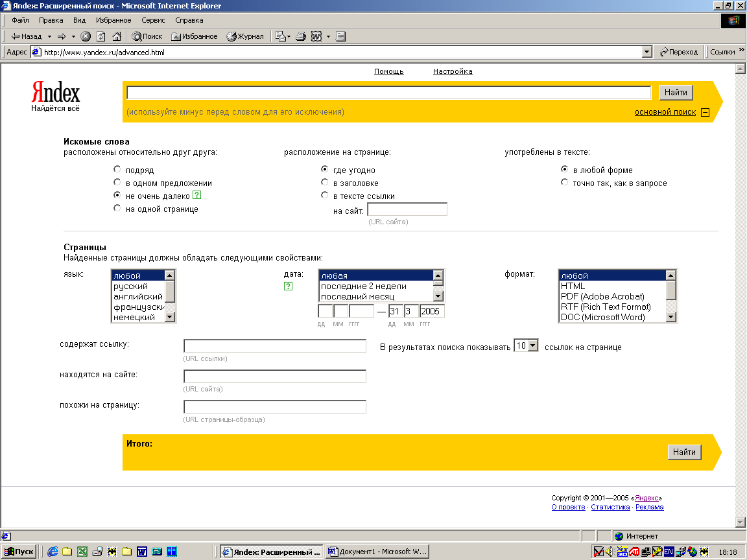Click the Yandex logo
Image resolution: width=747 pixels, height=560 pixels.
55,96
